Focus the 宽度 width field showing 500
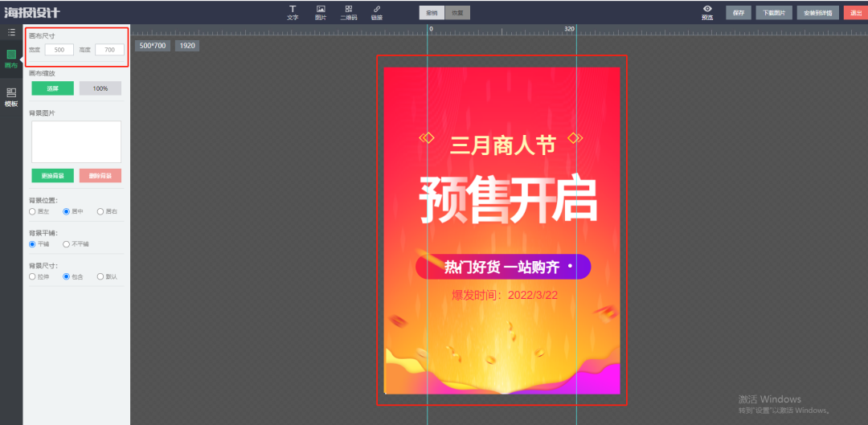The width and height of the screenshot is (868, 425). point(59,50)
